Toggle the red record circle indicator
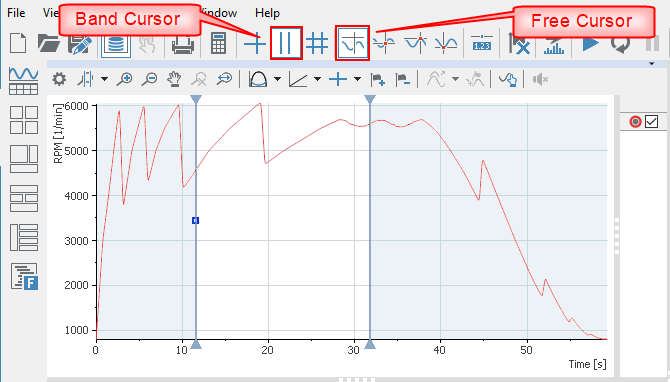670x382 pixels. [x=635, y=122]
